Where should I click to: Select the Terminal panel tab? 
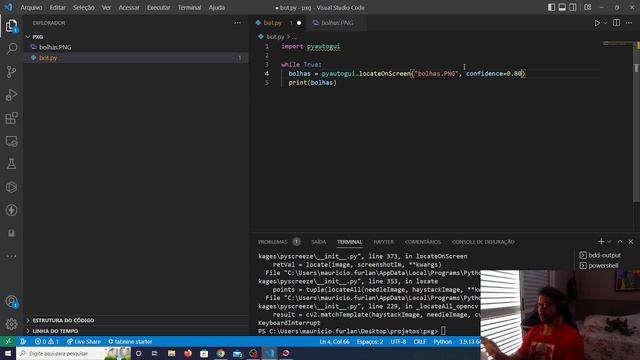point(349,242)
